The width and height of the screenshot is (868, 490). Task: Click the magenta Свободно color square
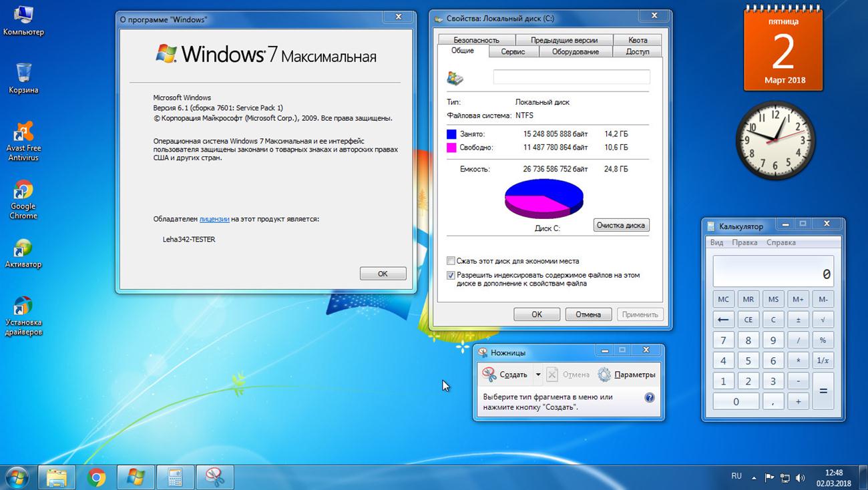click(x=451, y=148)
